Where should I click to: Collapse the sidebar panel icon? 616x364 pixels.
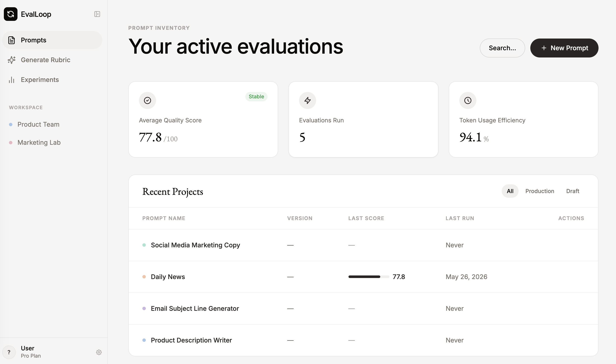pyautogui.click(x=97, y=14)
